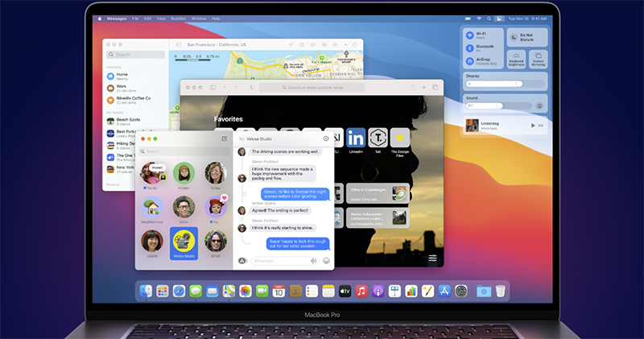Open the Buddies menu
The image size is (644, 339).
(175, 17)
